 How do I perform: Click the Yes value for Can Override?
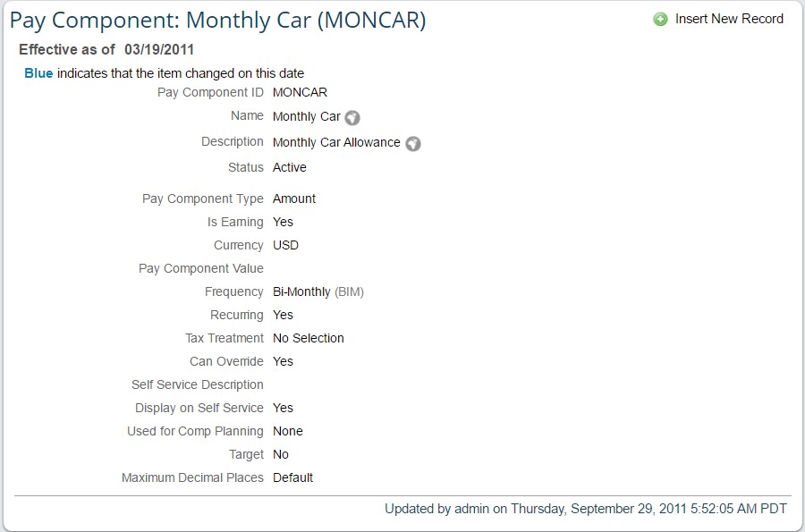pos(283,361)
